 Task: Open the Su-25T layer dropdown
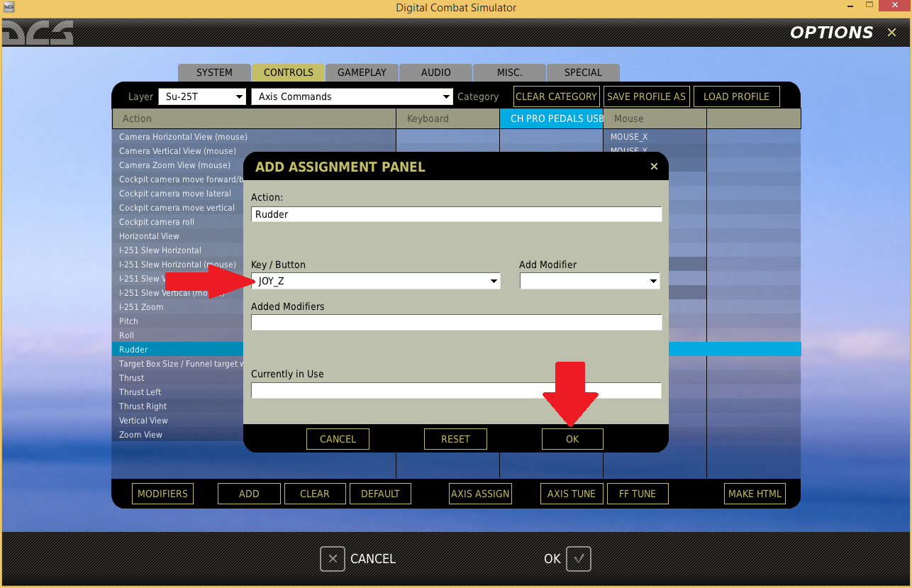(239, 96)
